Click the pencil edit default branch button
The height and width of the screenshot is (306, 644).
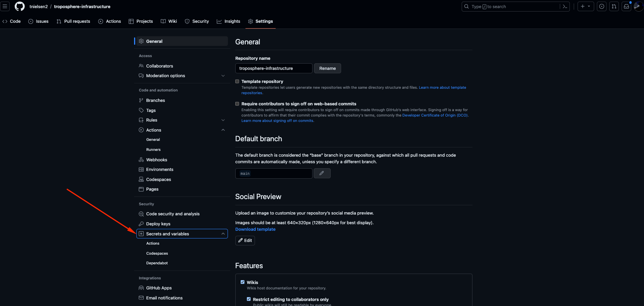click(x=322, y=173)
